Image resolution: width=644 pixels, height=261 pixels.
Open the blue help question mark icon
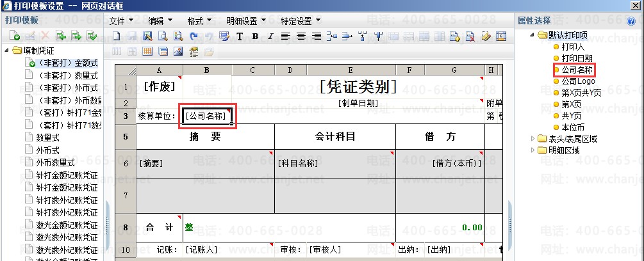point(631,21)
